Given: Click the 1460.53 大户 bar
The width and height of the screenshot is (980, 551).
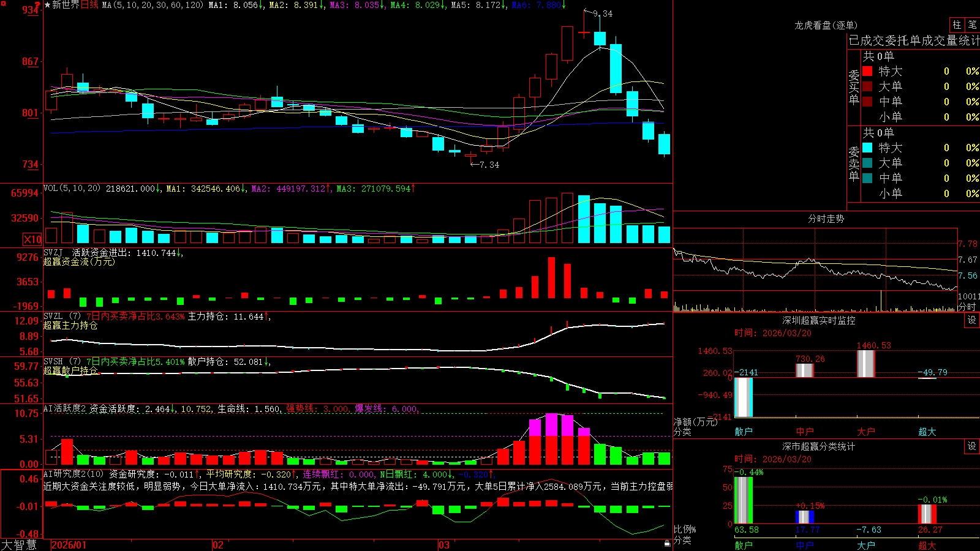Looking at the screenshot, I should tap(866, 364).
